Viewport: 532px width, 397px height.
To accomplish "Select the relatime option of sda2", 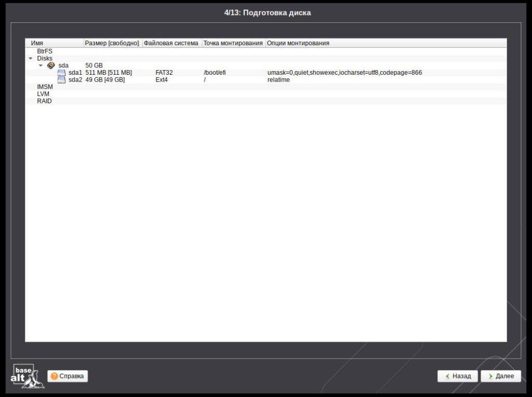I will (x=278, y=80).
